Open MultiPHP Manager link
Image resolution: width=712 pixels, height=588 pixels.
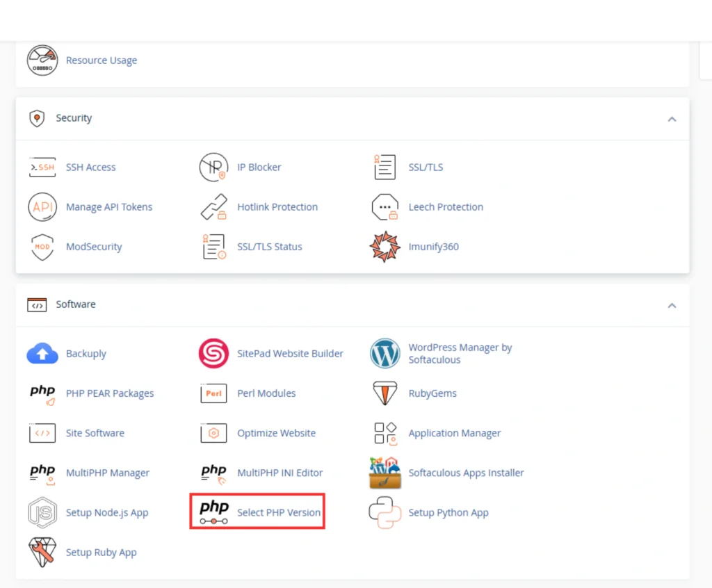point(108,473)
